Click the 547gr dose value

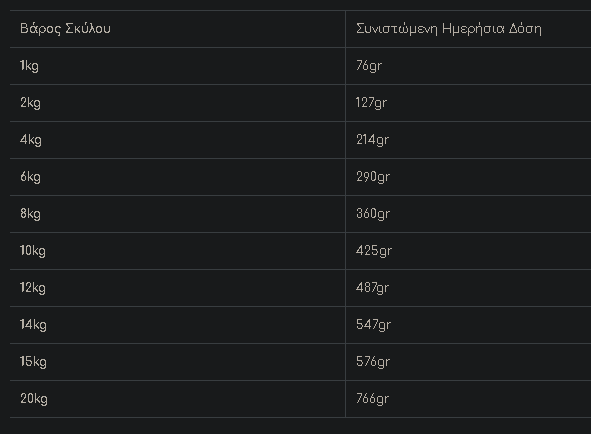pos(374,325)
